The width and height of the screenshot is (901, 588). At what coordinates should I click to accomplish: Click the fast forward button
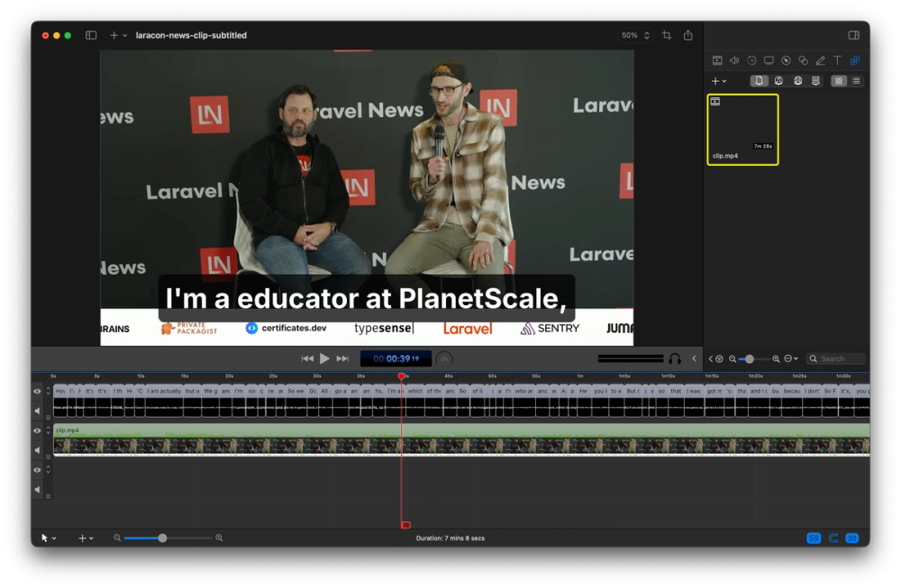pyautogui.click(x=342, y=358)
